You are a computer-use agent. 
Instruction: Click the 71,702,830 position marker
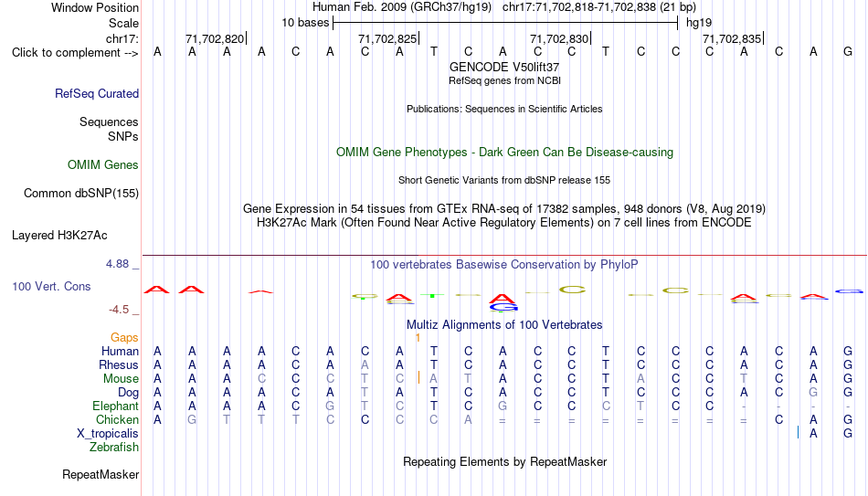point(560,38)
